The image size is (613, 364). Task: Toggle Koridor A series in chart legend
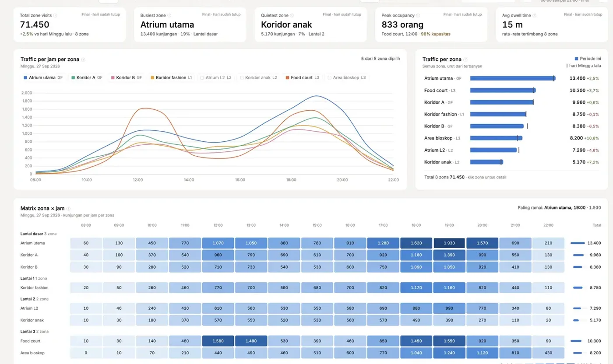point(87,77)
